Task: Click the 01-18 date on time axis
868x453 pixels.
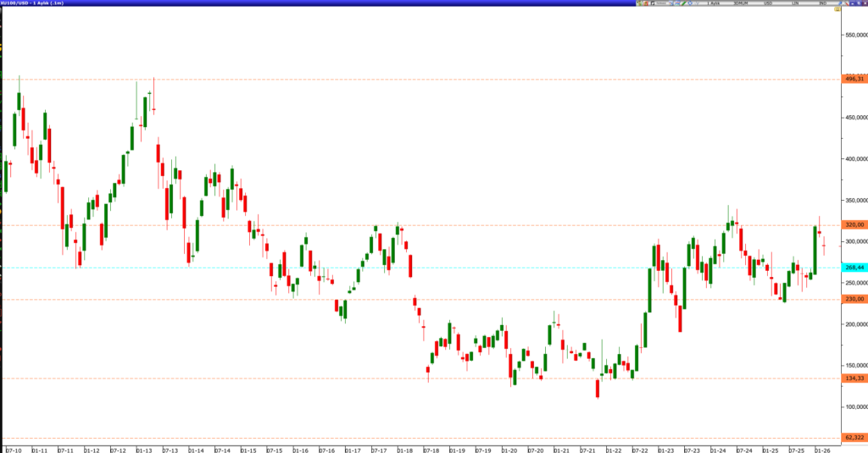Action: point(404,449)
